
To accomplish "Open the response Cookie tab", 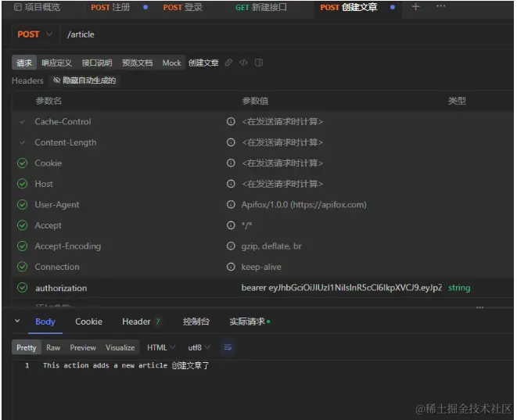I will point(88,321).
